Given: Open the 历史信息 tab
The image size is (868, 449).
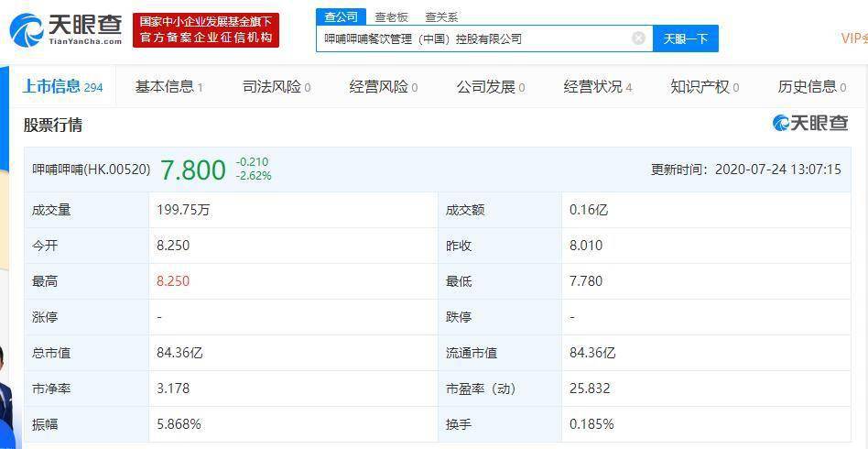Looking at the screenshot, I should point(811,86).
